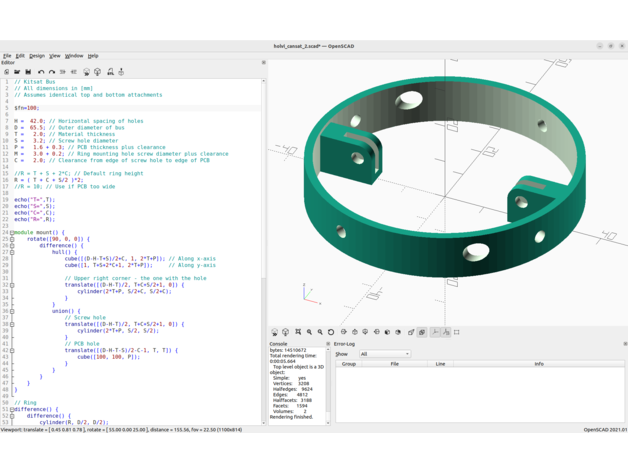This screenshot has width=628, height=472.
Task: Open the Design menu
Action: point(37,56)
